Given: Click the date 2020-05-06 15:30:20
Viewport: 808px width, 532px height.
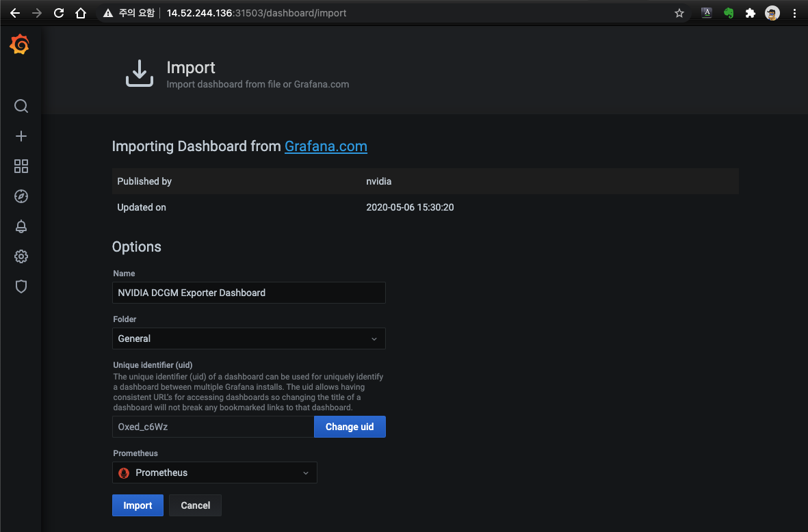Looking at the screenshot, I should [x=410, y=207].
